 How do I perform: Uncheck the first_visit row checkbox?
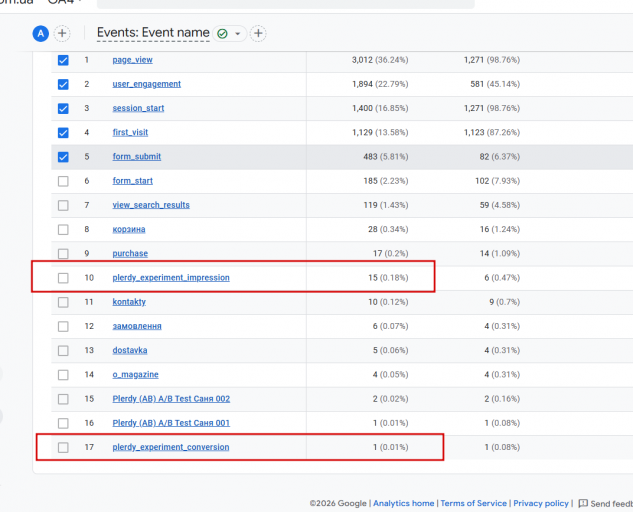(63, 133)
